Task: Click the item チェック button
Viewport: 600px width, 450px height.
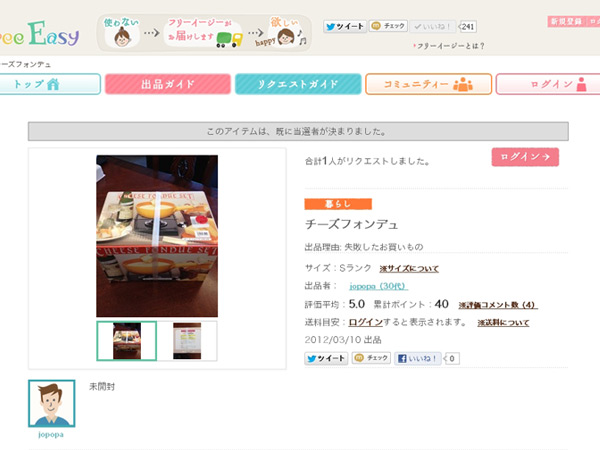Action: click(x=371, y=358)
